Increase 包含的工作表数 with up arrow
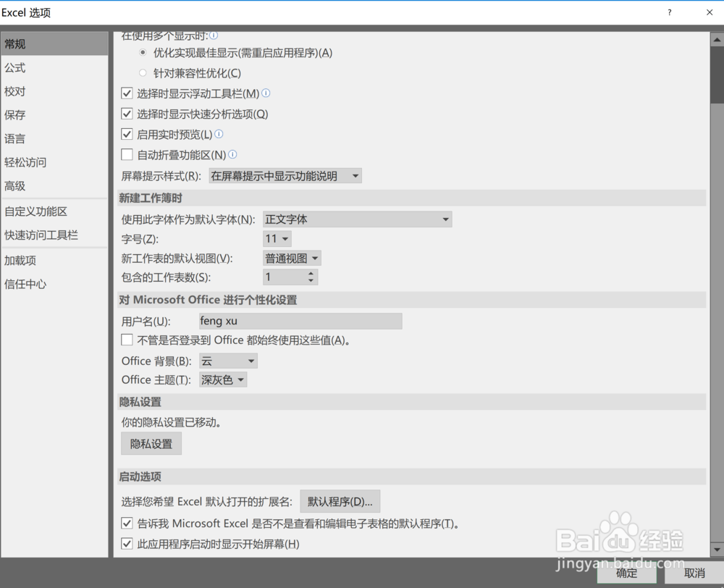724x588 pixels. pyautogui.click(x=311, y=274)
